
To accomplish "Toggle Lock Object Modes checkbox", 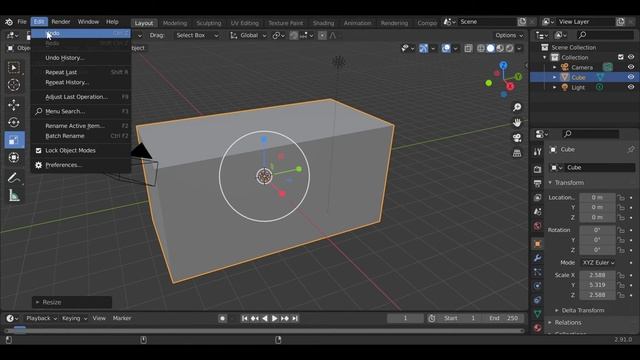I will coord(38,151).
